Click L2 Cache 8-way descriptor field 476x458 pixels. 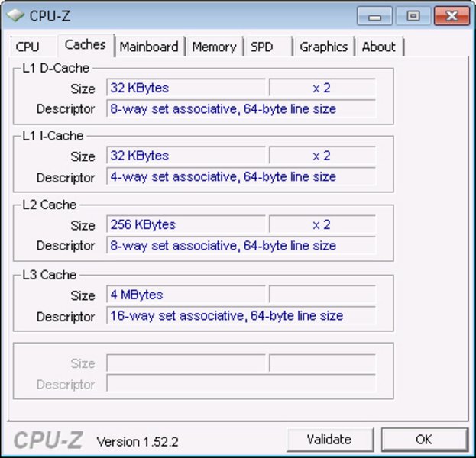pos(241,245)
